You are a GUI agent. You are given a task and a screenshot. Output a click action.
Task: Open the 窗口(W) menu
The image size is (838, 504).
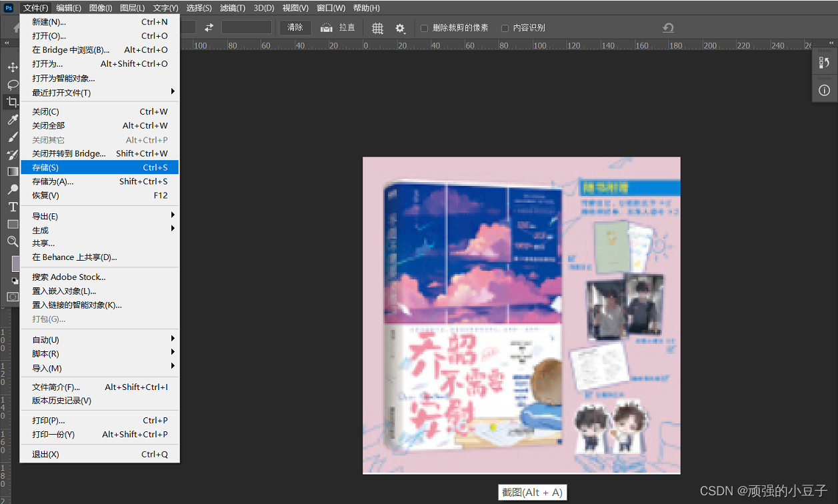[331, 8]
